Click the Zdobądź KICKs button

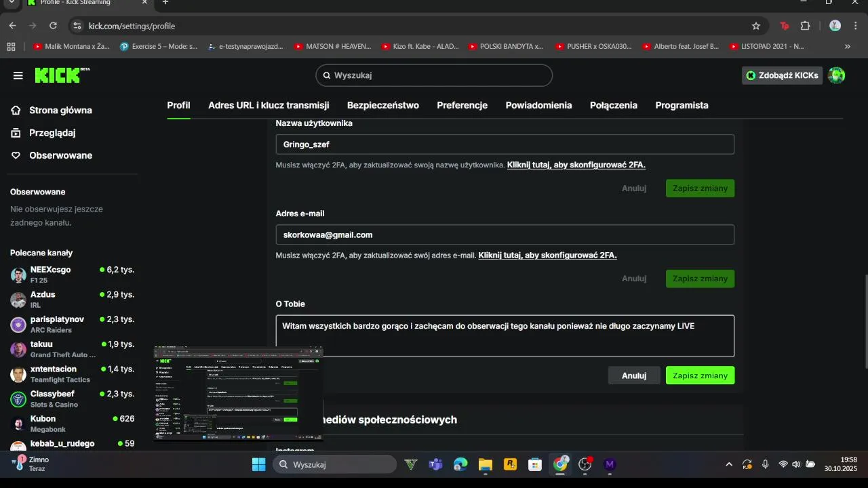pyautogui.click(x=782, y=75)
